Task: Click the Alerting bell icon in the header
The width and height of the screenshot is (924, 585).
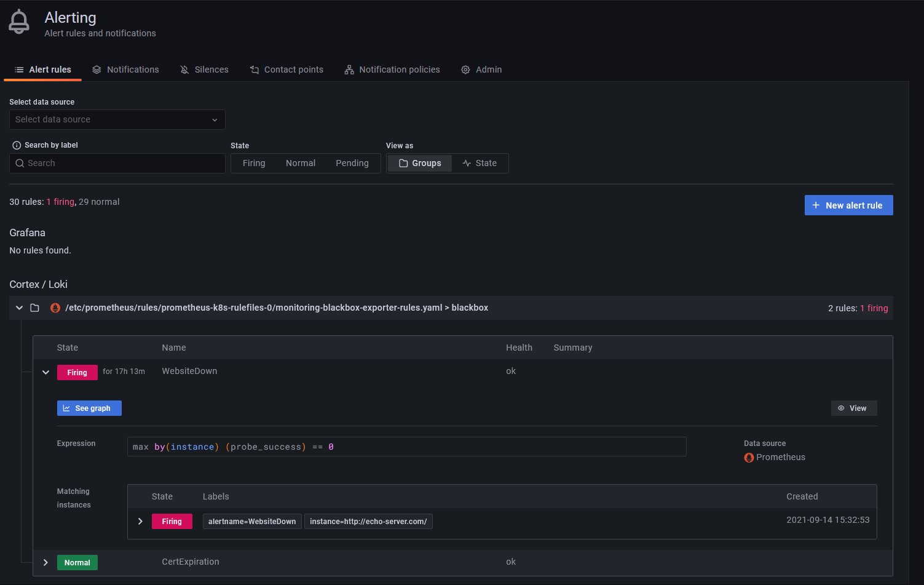Action: [18, 20]
